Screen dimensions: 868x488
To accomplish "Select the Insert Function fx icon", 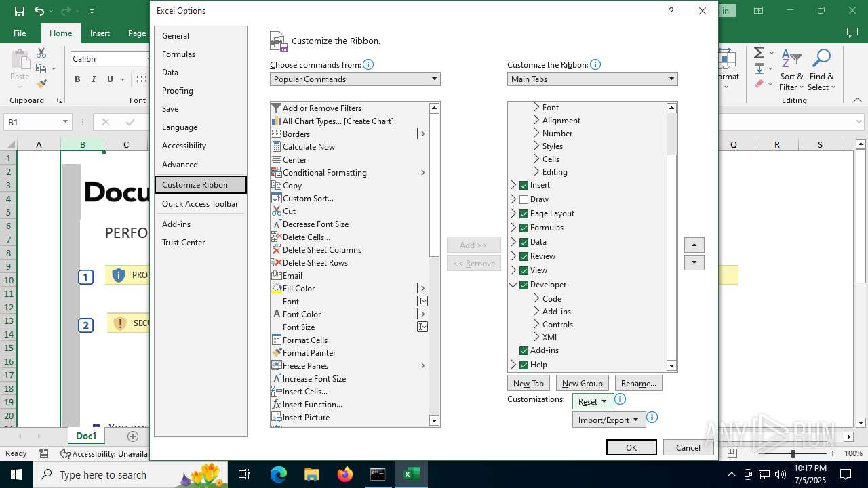I will tap(276, 404).
